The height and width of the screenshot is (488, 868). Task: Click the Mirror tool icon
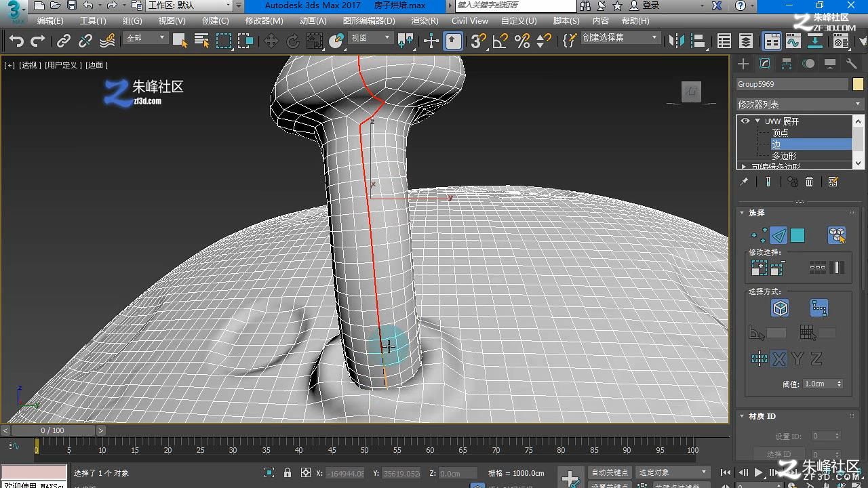tap(677, 41)
